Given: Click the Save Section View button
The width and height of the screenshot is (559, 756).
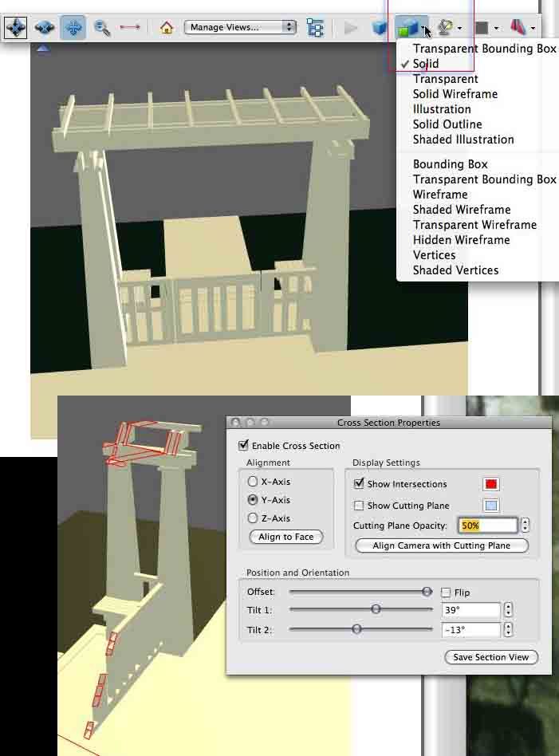Looking at the screenshot, I should click(x=491, y=657).
